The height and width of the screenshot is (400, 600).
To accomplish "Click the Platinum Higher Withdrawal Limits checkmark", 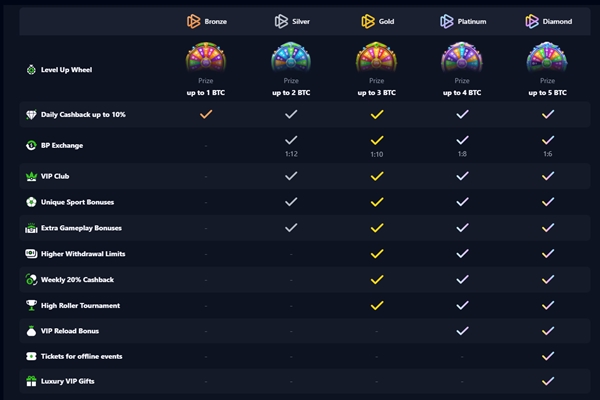I will pyautogui.click(x=462, y=253).
